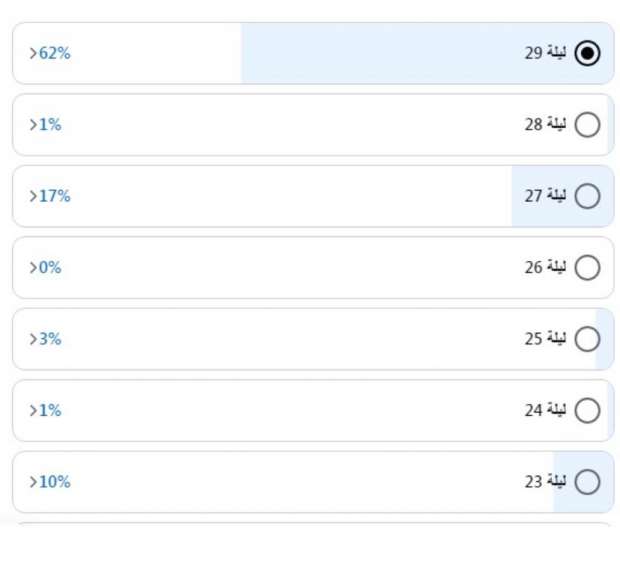Image resolution: width=620 pixels, height=576 pixels.
Task: Pick the ليلة 27 radio button
Action: (588, 196)
